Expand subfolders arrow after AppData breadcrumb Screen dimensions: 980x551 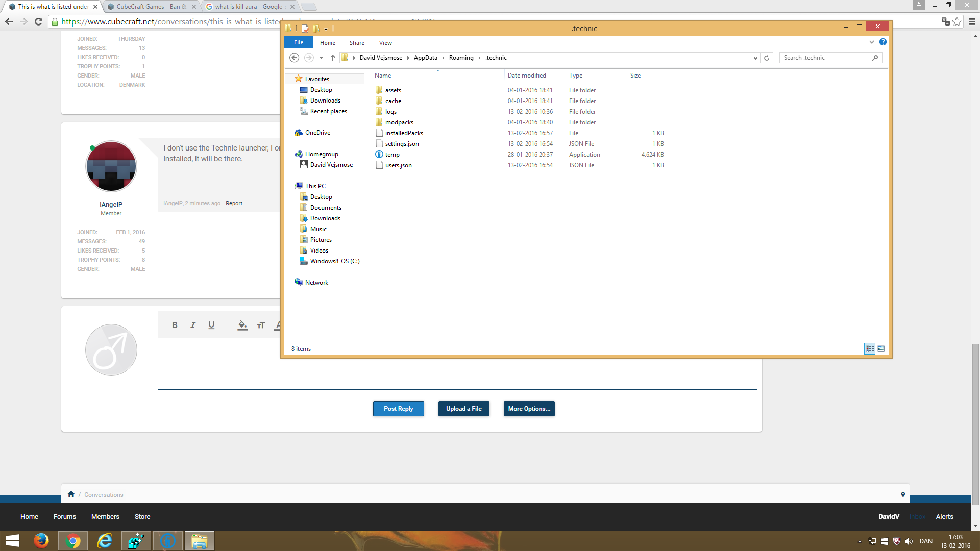pos(443,58)
